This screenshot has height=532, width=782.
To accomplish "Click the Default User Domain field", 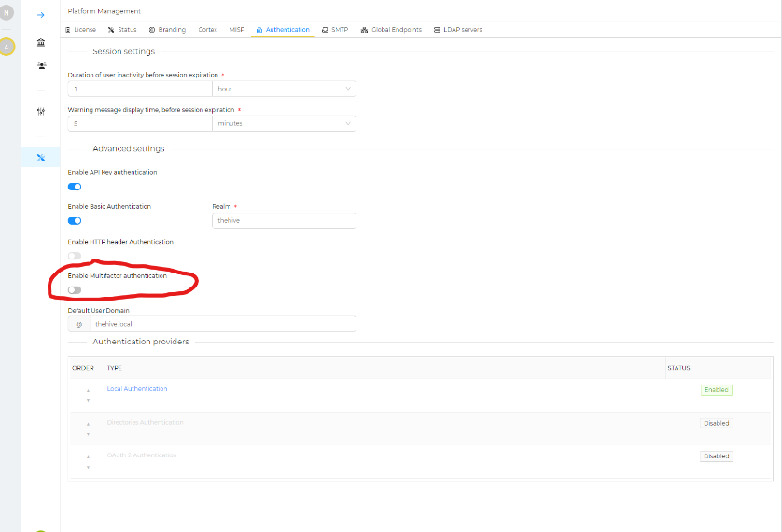I will [222, 324].
